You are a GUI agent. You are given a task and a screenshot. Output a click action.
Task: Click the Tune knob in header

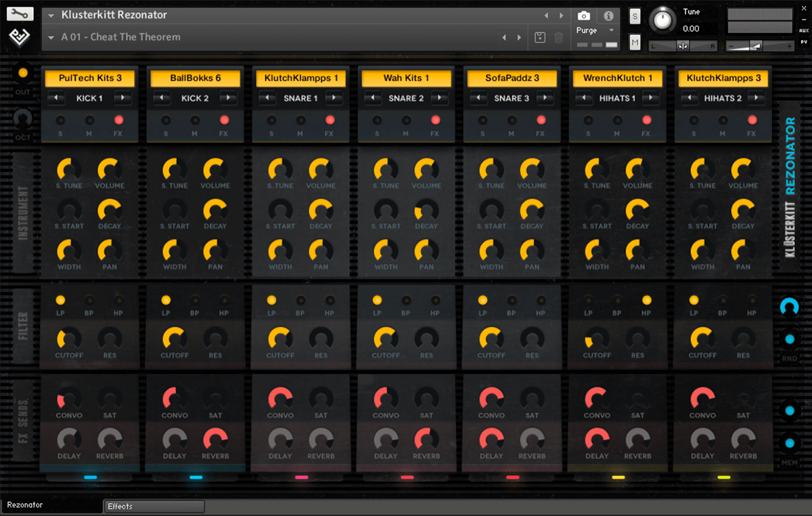coord(662,21)
